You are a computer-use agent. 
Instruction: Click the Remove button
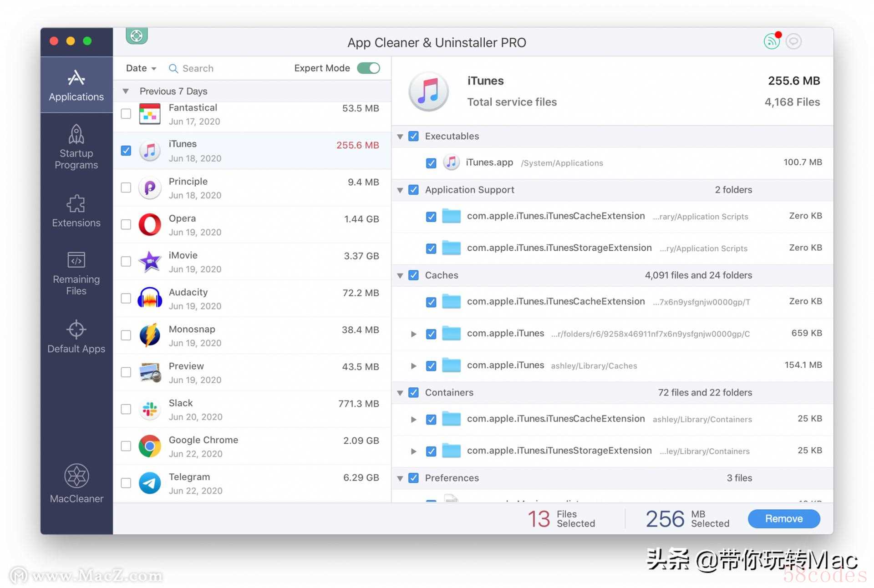[784, 519]
